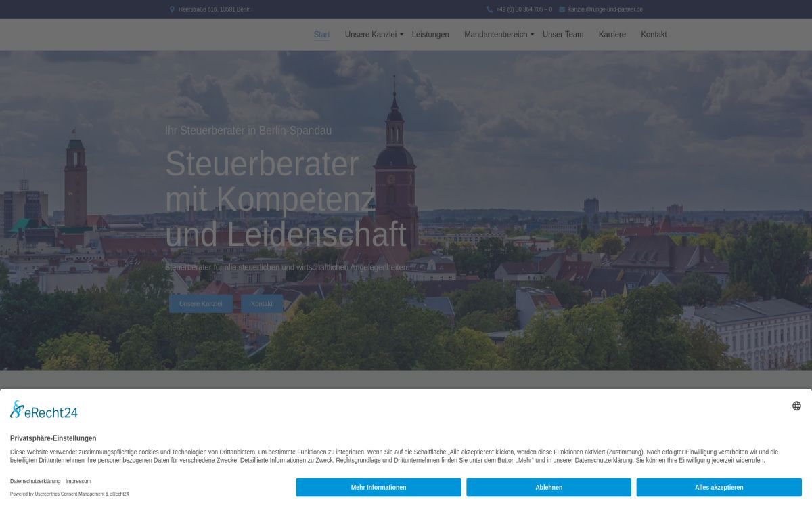The image size is (812, 508).
Task: Click the envelope icon beside the email address
Action: (x=562, y=9)
